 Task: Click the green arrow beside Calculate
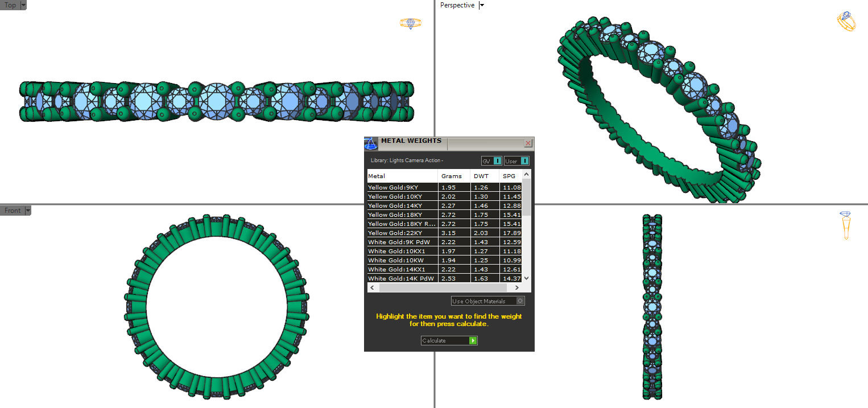473,340
